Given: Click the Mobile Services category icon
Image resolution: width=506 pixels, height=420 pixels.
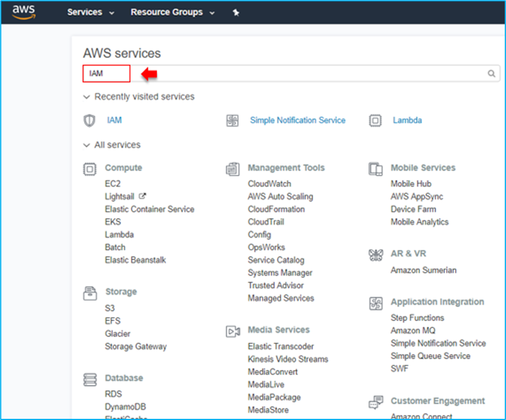Looking at the screenshot, I should [x=376, y=169].
